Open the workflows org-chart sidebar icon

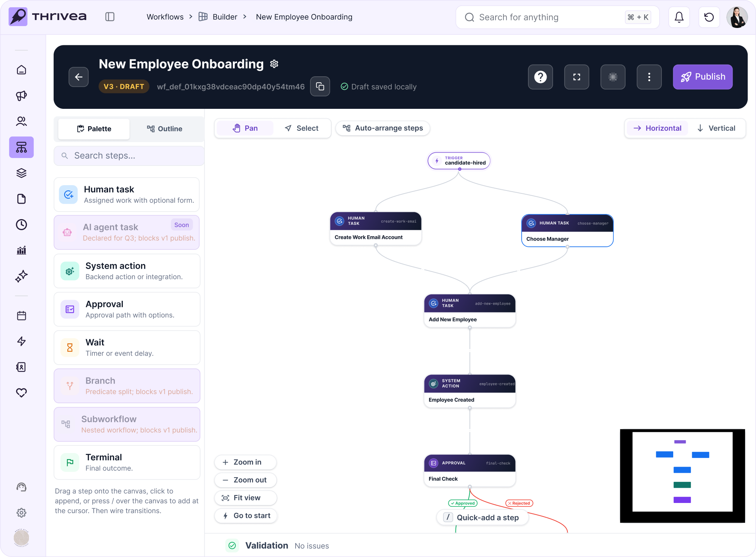point(22,147)
